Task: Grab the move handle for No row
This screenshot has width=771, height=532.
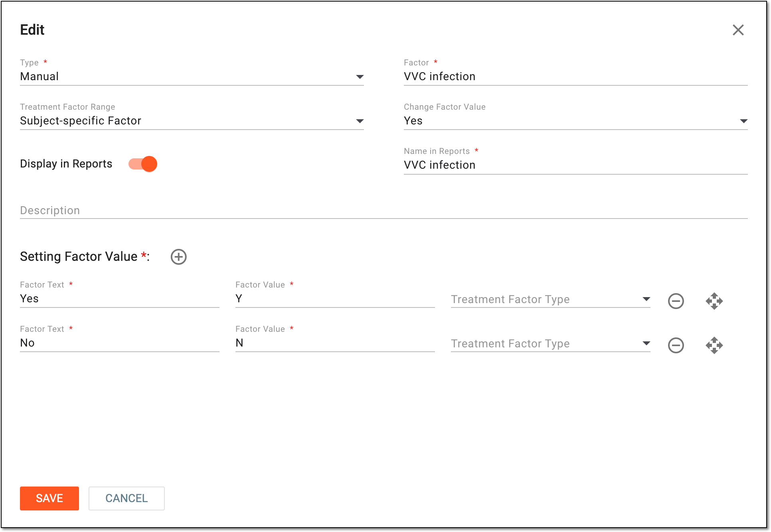Action: [714, 345]
